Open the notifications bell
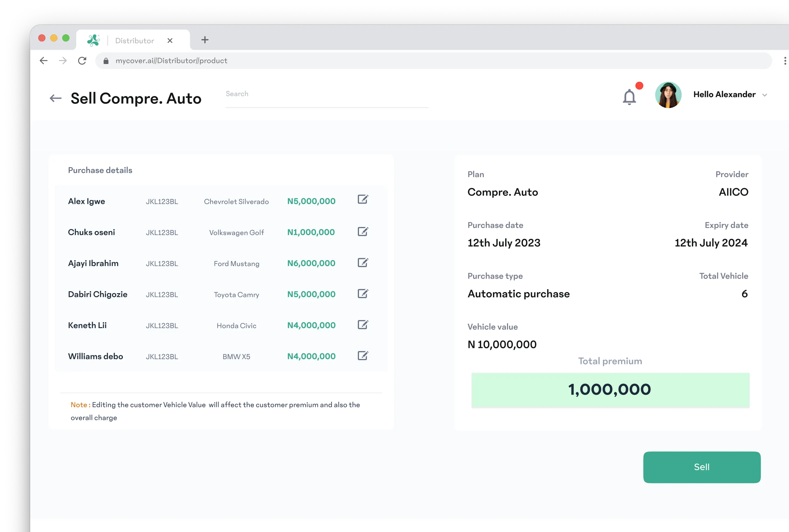Image resolution: width=789 pixels, height=532 pixels. [x=629, y=97]
